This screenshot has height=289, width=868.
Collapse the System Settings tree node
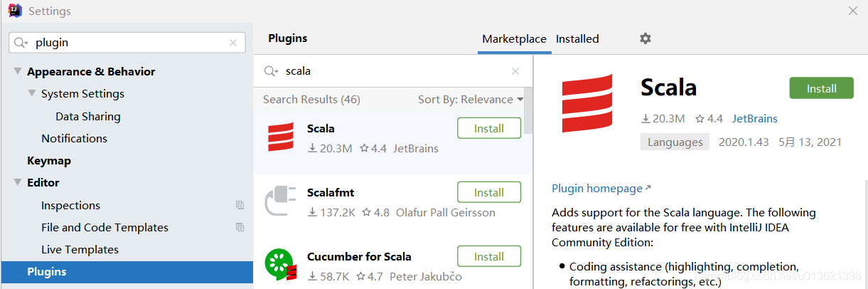click(x=31, y=94)
